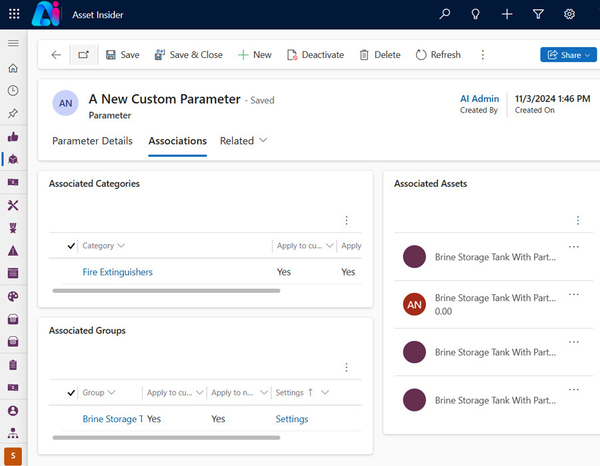Open Associated Categories more commands
This screenshot has width=600, height=466.
[x=346, y=220]
